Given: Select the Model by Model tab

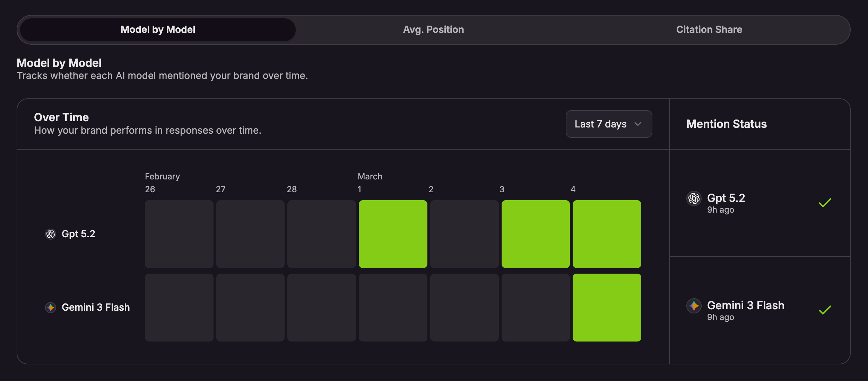Looking at the screenshot, I should [x=158, y=30].
